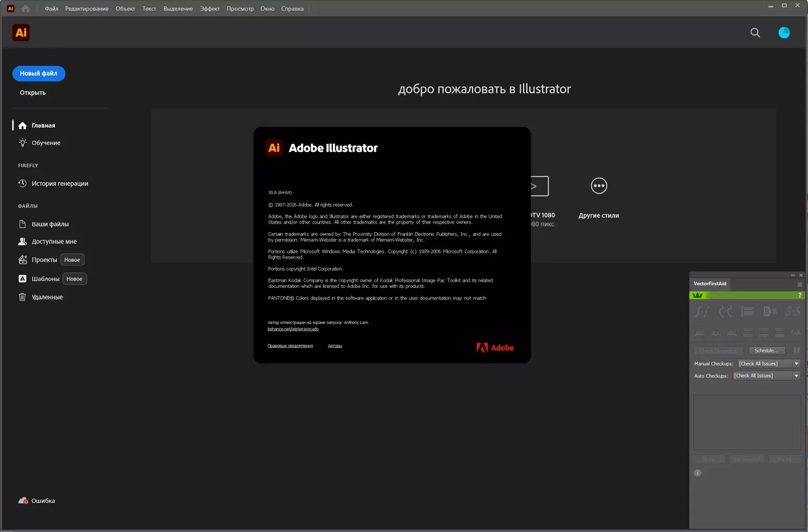Screen dimensions: 808x532
Task: Click the Ai logo in the About dialog
Action: (x=274, y=148)
